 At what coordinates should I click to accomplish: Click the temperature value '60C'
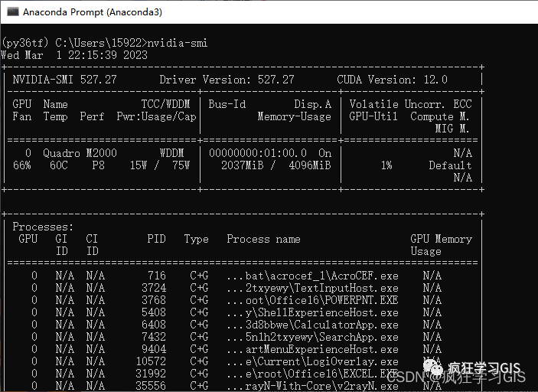tap(59, 165)
